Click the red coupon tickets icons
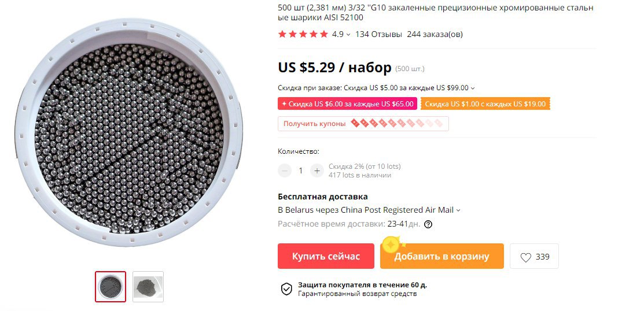Screen dimensions: 644x311 pyautogui.click(x=397, y=123)
